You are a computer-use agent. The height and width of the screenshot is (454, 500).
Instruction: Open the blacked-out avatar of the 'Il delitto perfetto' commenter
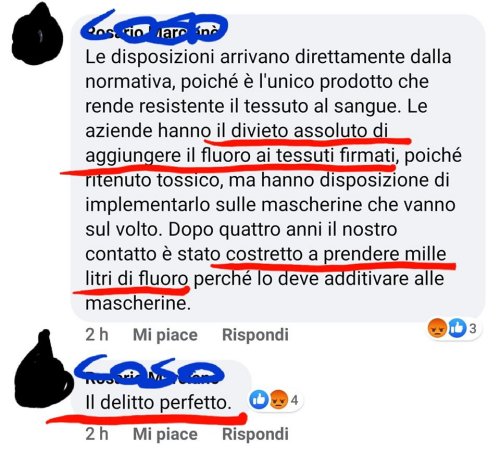(43, 370)
